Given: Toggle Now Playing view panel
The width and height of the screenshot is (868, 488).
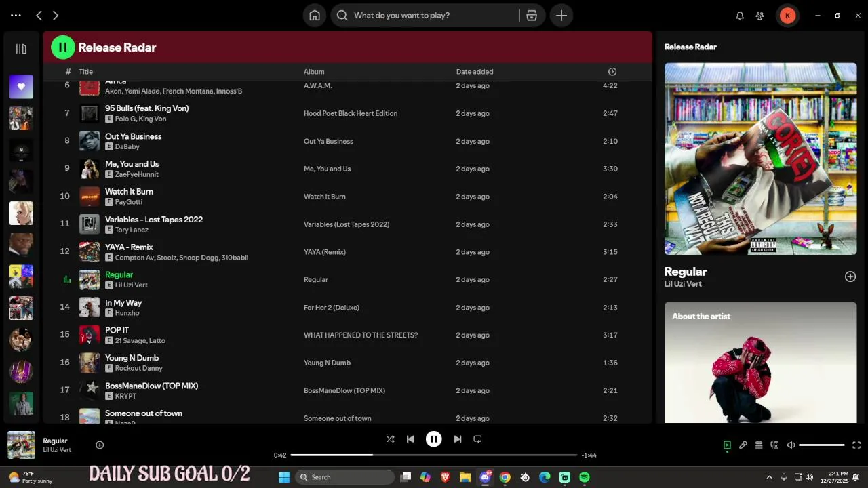Looking at the screenshot, I should (727, 445).
